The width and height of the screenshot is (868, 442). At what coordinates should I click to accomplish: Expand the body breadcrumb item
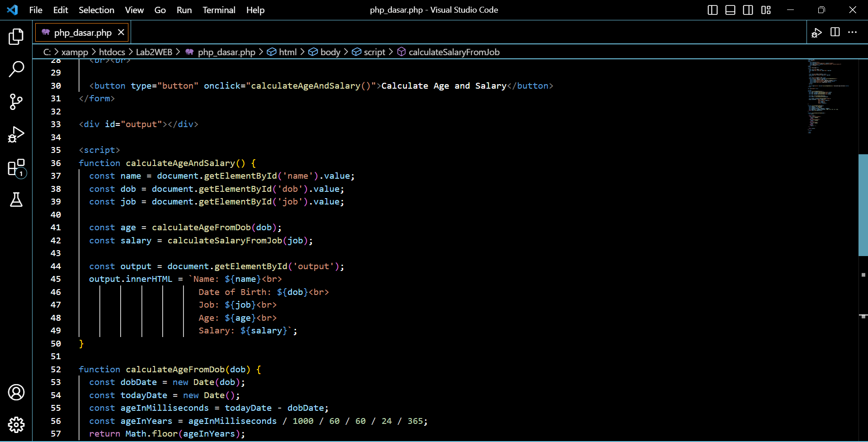pyautogui.click(x=331, y=52)
